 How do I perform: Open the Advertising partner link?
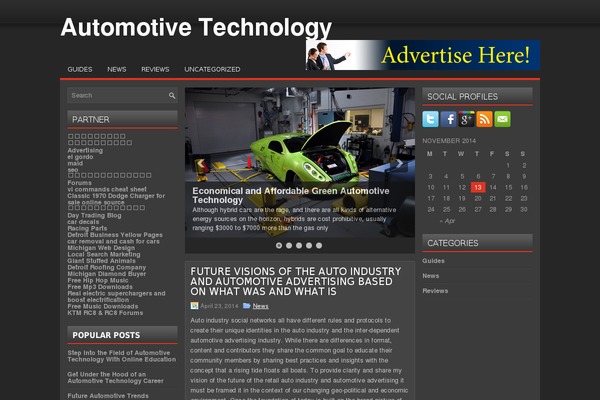coord(85,150)
